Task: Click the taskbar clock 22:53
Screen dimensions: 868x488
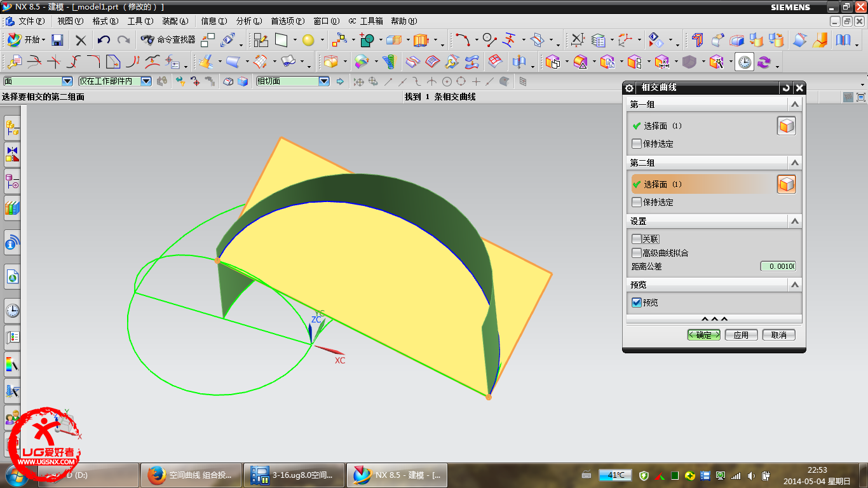Action: coord(817,470)
